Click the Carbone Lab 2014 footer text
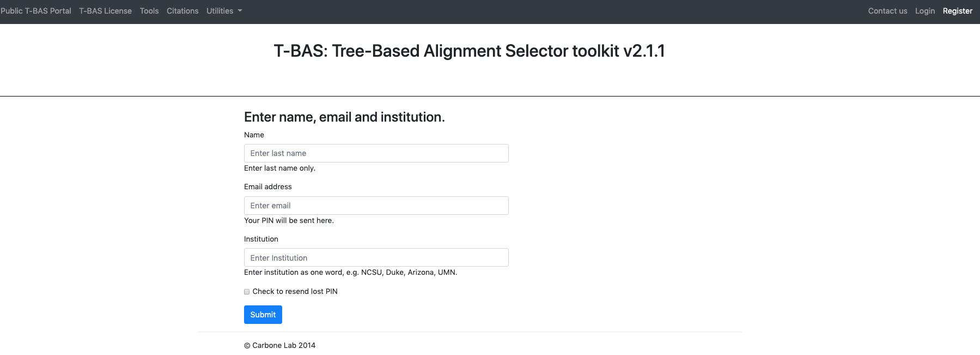 [x=279, y=345]
